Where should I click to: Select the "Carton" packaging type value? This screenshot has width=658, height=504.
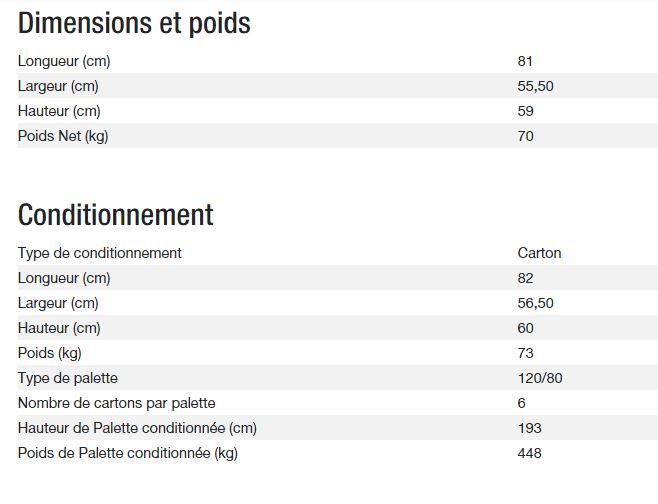tap(539, 253)
